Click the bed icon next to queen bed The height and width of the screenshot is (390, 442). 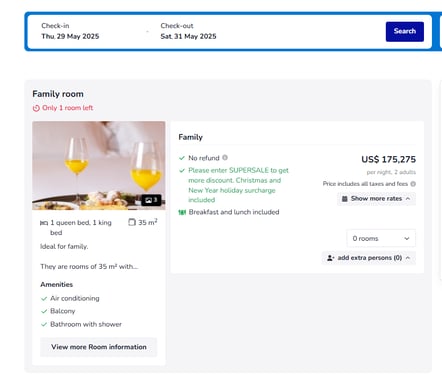pos(44,223)
